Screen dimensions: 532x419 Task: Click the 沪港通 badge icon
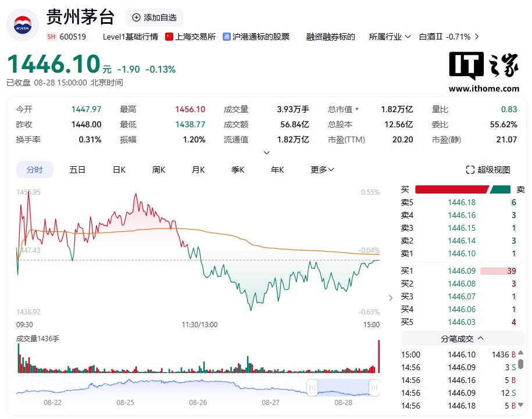click(226, 37)
